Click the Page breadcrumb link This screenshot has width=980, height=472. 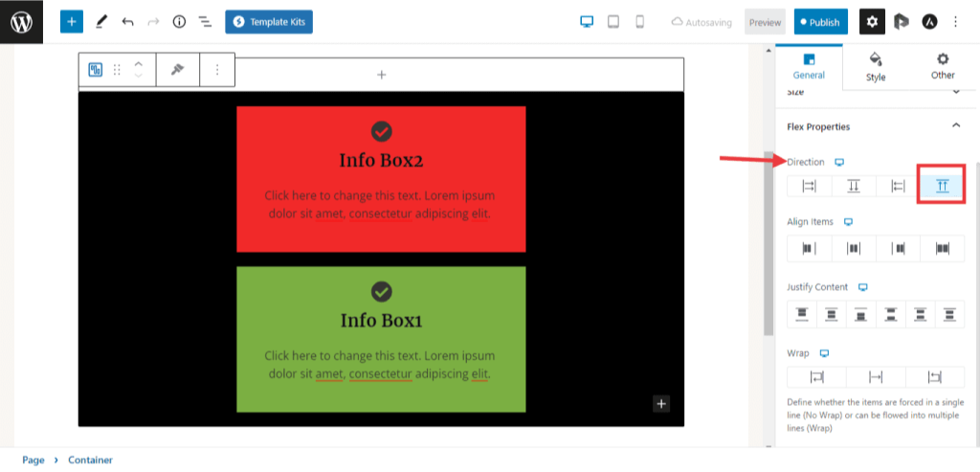click(x=33, y=460)
